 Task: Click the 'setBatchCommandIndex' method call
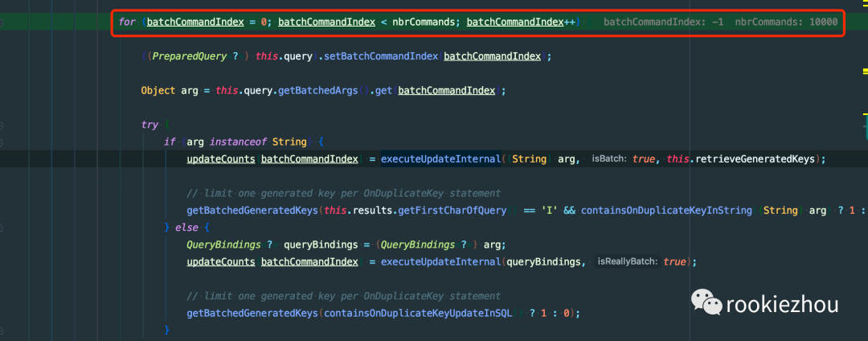382,56
